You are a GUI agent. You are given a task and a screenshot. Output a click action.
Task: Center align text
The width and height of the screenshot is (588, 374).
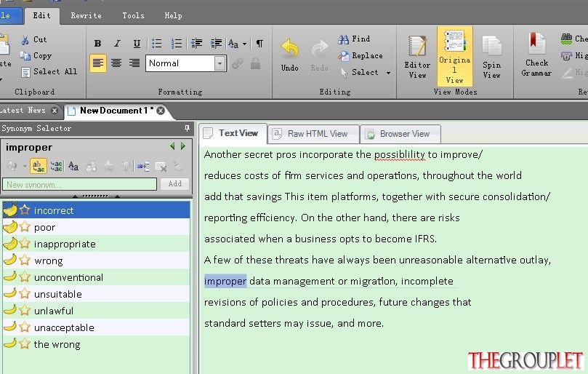[116, 63]
